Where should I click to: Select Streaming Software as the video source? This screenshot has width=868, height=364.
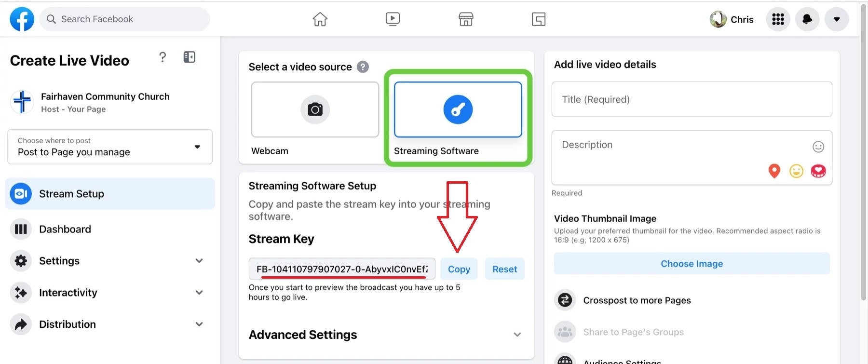click(x=458, y=110)
